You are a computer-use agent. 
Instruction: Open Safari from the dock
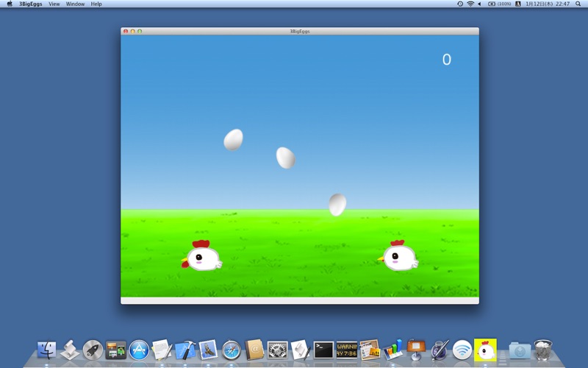(231, 350)
